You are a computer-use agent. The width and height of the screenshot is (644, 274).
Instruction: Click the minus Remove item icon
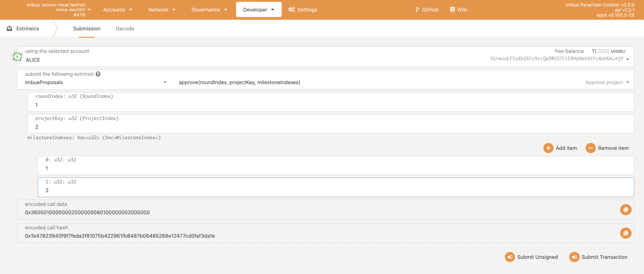point(590,148)
